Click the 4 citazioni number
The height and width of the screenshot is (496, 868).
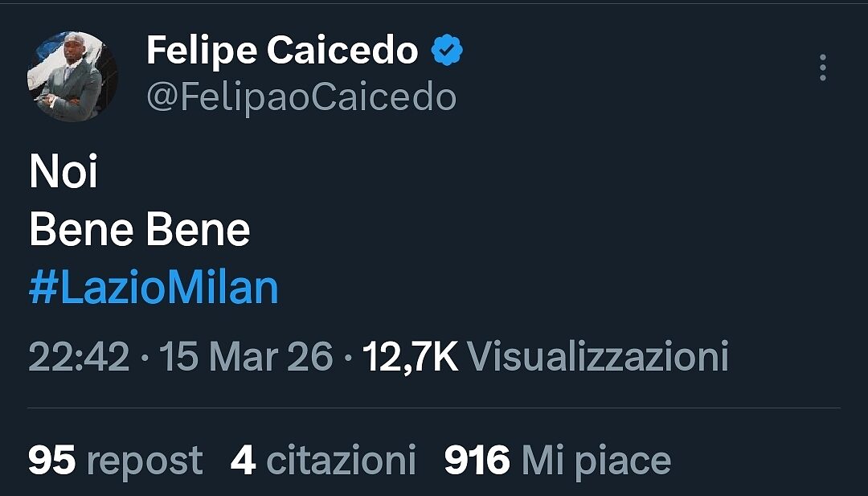click(243, 461)
